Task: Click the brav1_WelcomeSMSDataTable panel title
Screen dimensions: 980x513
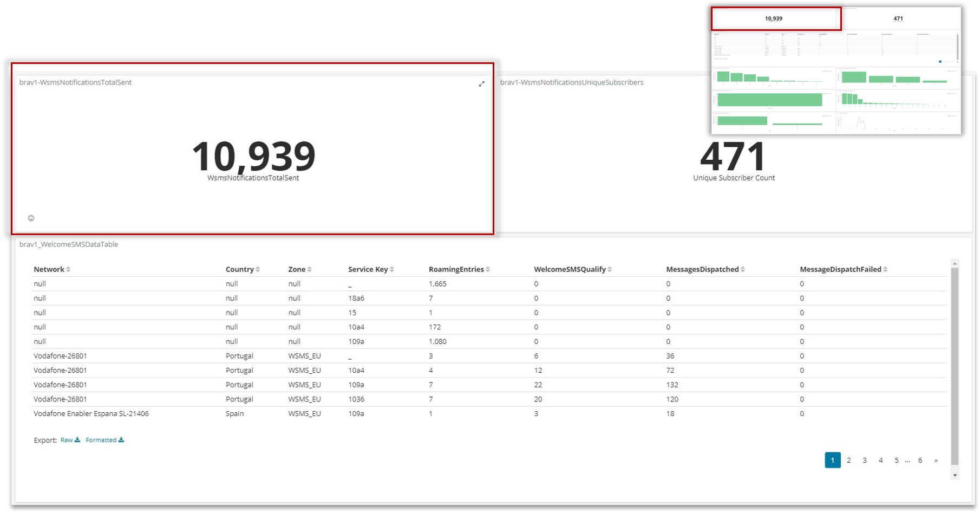Action: [x=69, y=244]
